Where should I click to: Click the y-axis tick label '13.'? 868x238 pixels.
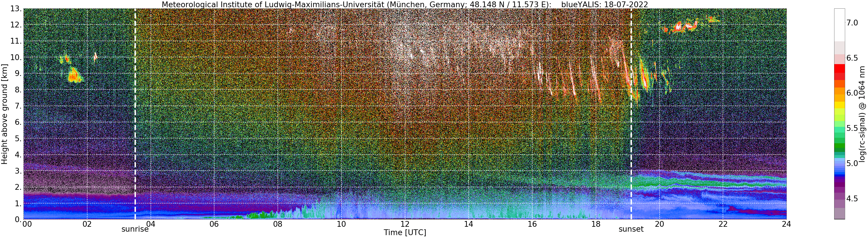[16, 9]
